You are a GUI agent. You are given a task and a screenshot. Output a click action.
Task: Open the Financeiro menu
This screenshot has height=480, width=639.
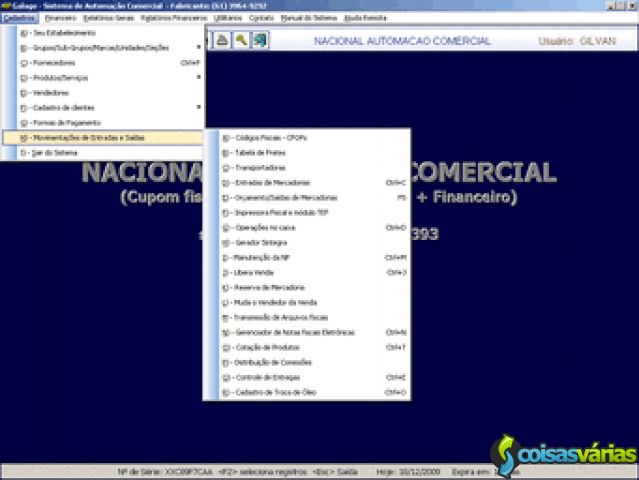click(60, 18)
